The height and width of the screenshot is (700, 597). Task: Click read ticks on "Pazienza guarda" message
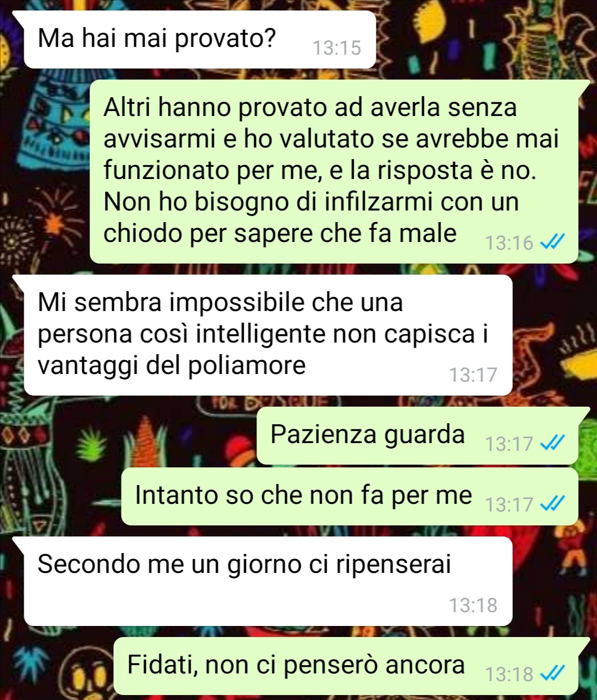click(552, 443)
